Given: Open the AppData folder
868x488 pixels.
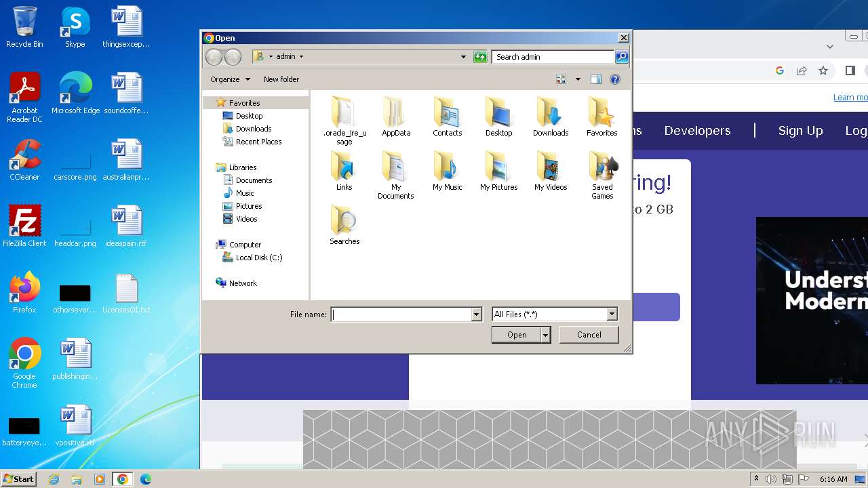Looking at the screenshot, I should click(x=396, y=117).
